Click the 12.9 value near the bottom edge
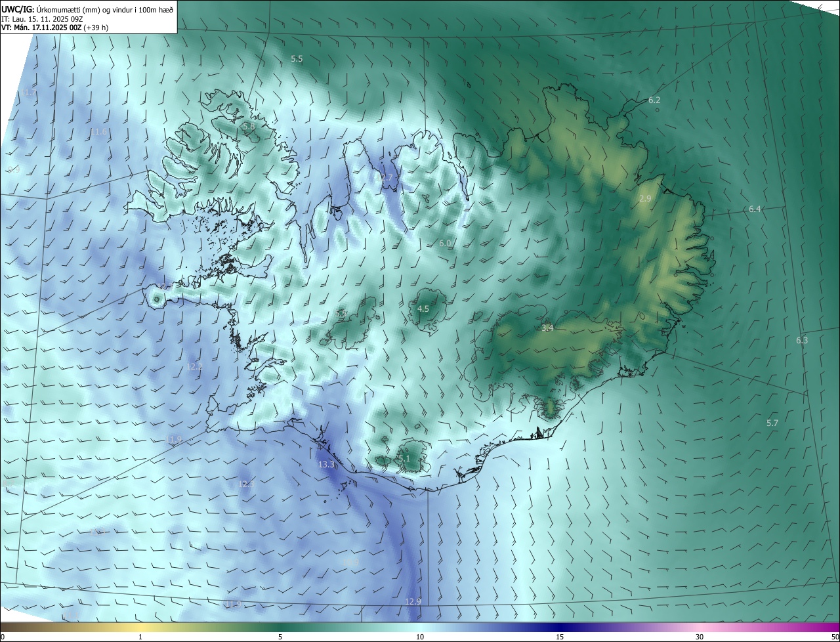The image size is (840, 642). tap(413, 602)
